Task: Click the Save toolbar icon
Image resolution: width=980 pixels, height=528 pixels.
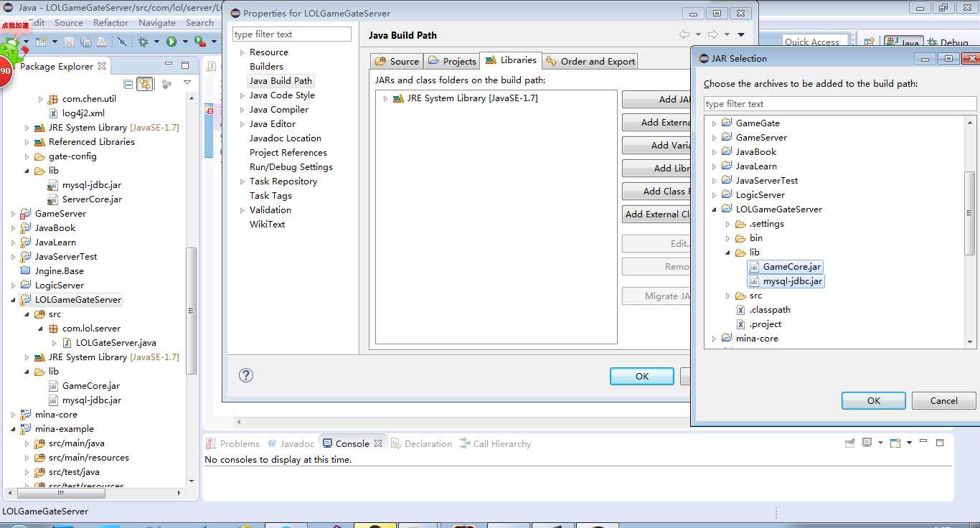Action: pos(70,42)
